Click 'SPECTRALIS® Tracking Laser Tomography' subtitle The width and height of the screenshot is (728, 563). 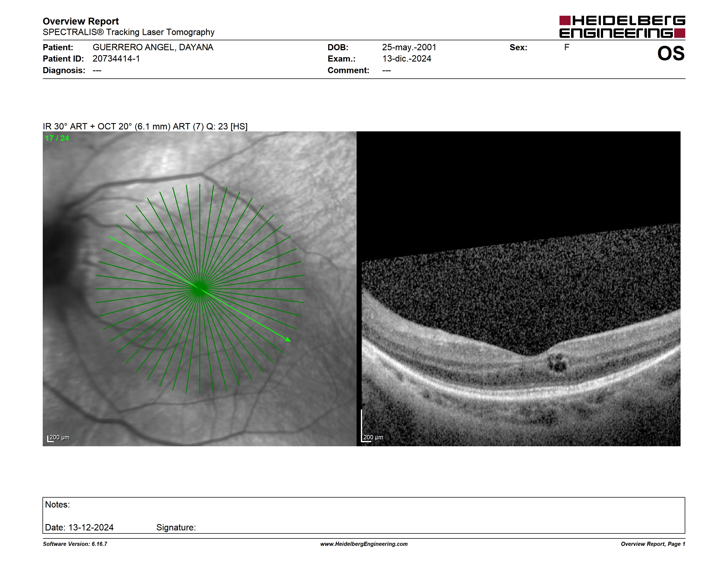point(128,32)
